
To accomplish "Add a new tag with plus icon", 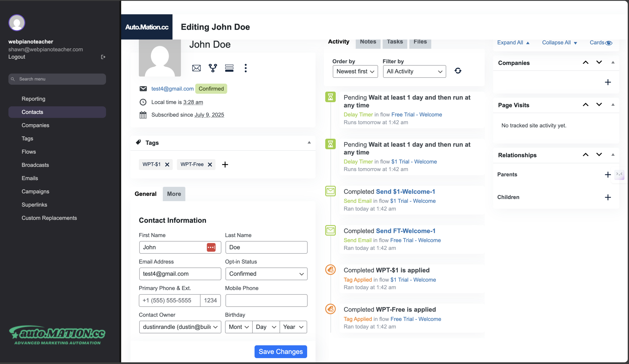I will click(x=225, y=164).
